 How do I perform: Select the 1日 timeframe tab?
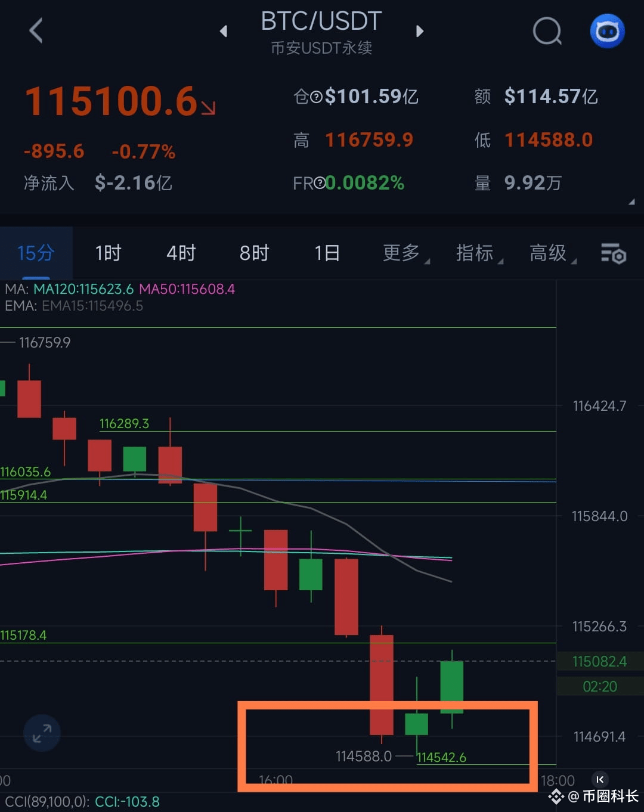click(327, 253)
